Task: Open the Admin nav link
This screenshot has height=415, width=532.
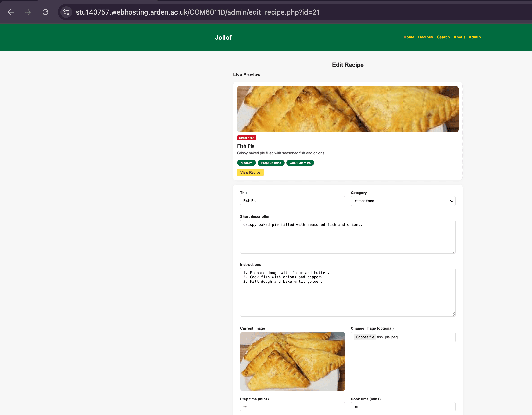Action: tap(474, 37)
